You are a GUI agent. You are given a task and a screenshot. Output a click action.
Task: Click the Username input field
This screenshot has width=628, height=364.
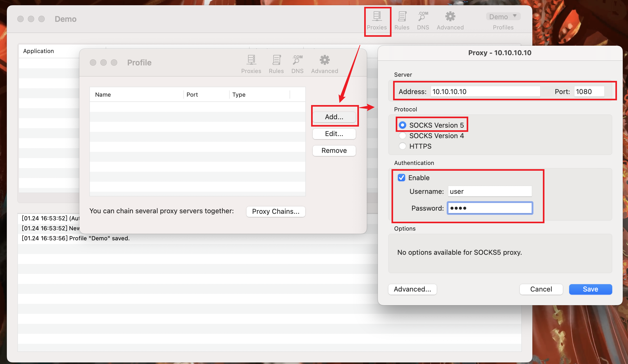[490, 191]
